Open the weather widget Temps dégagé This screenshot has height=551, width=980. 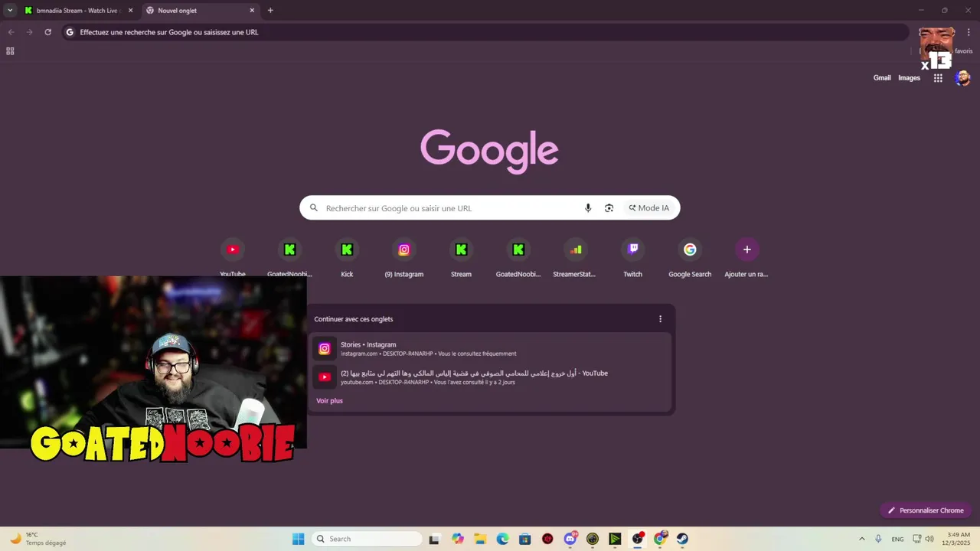pyautogui.click(x=38, y=539)
